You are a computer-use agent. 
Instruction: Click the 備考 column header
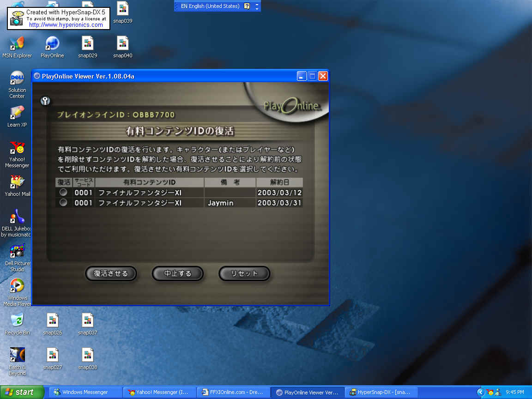pyautogui.click(x=230, y=182)
